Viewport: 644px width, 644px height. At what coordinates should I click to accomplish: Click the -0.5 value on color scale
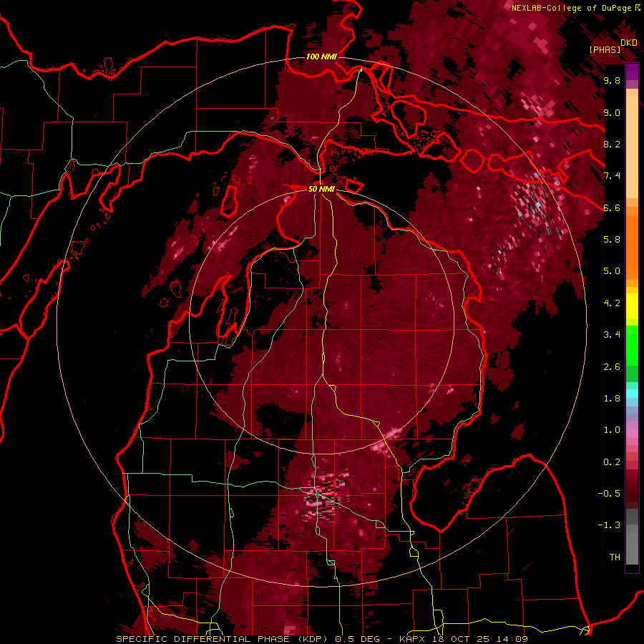point(609,494)
